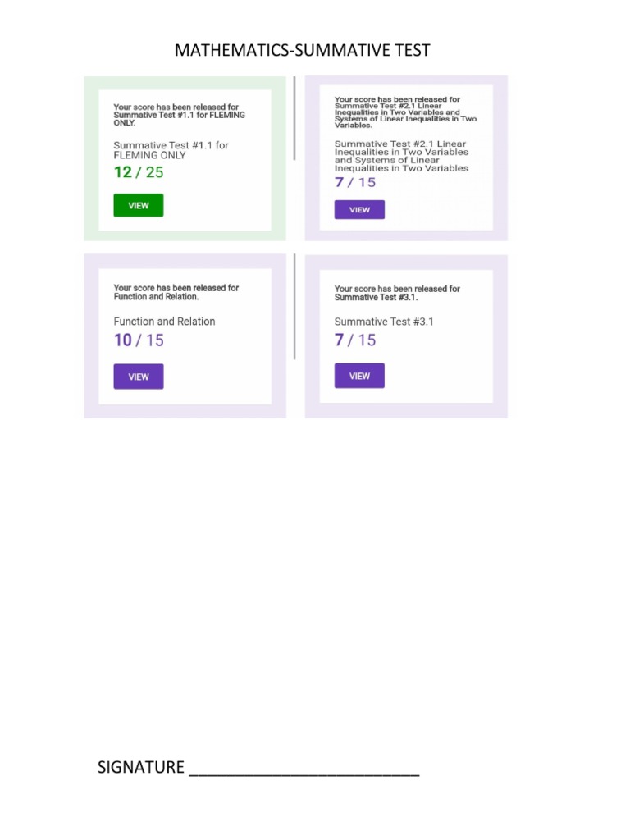Open the 'Summative Test #1.1 for FLEMING ONLY' card title
The width and height of the screenshot is (630, 840).
coord(171,150)
